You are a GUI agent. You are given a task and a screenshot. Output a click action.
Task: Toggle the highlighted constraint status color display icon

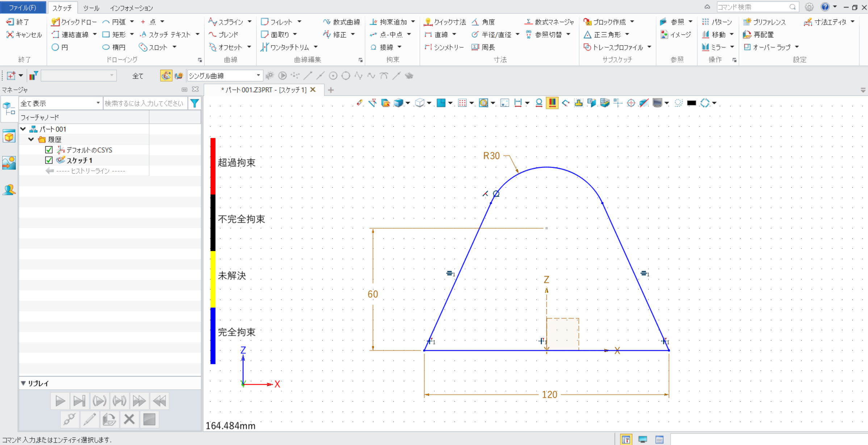(x=552, y=103)
